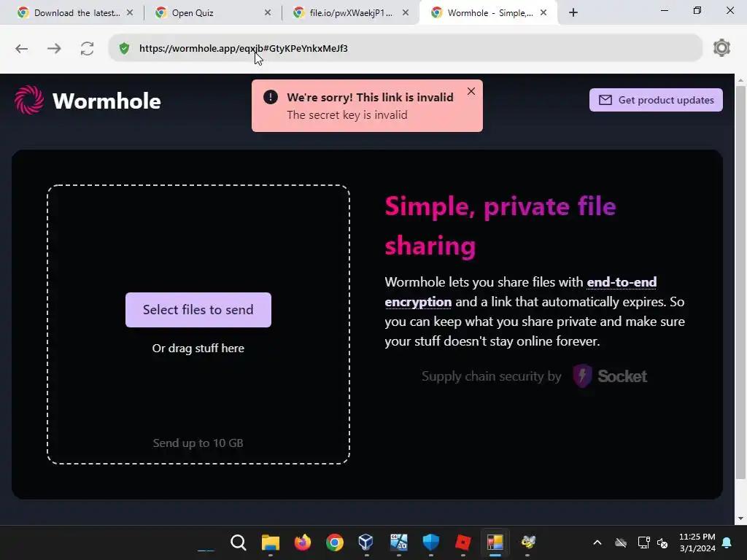Image resolution: width=747 pixels, height=560 pixels.
Task: Close the file.io tab
Action: coord(406,13)
